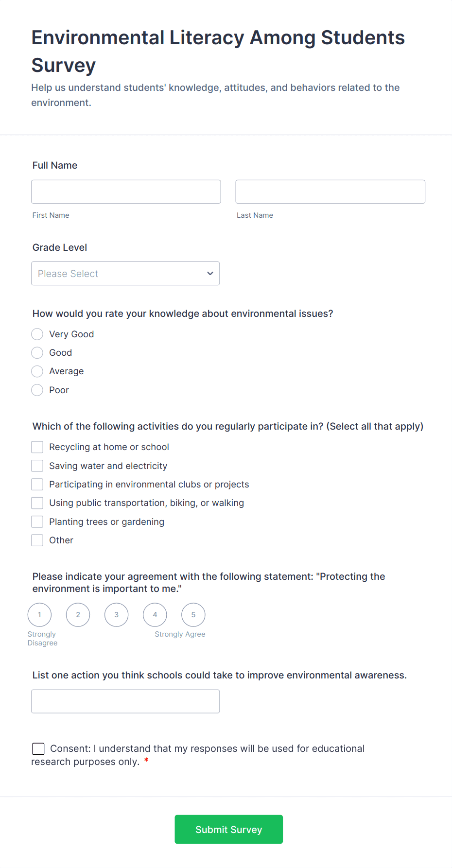Choose rating 2 on the agreement scale
This screenshot has width=452, height=868.
tap(78, 614)
